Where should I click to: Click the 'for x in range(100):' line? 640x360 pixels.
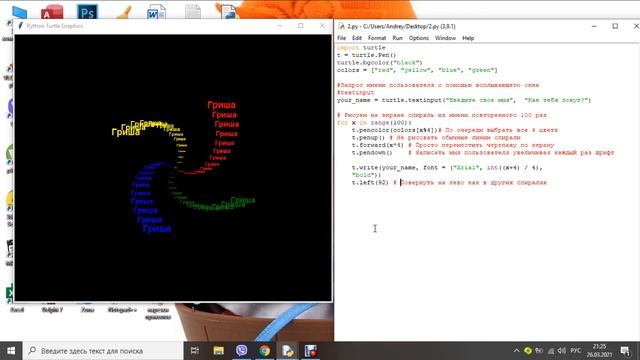tap(374, 122)
